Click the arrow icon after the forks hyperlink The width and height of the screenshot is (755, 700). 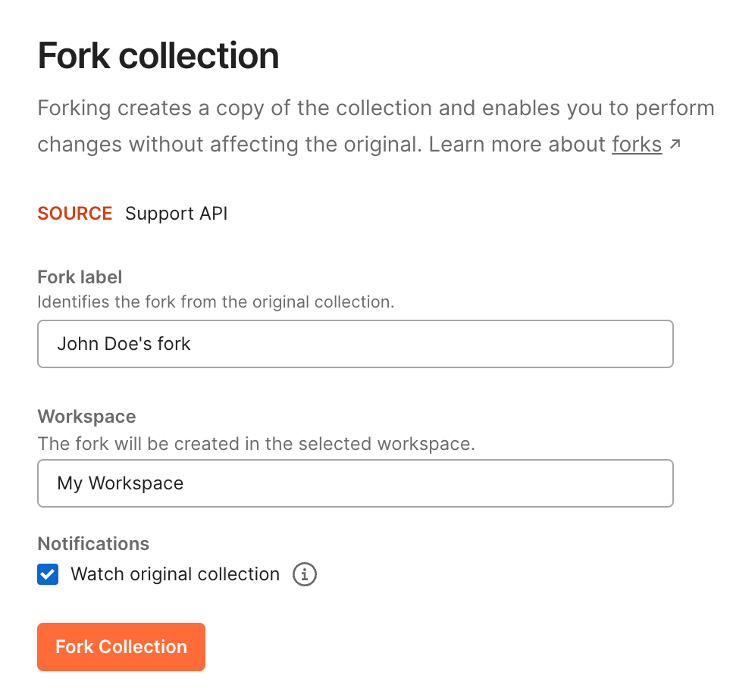(x=675, y=143)
